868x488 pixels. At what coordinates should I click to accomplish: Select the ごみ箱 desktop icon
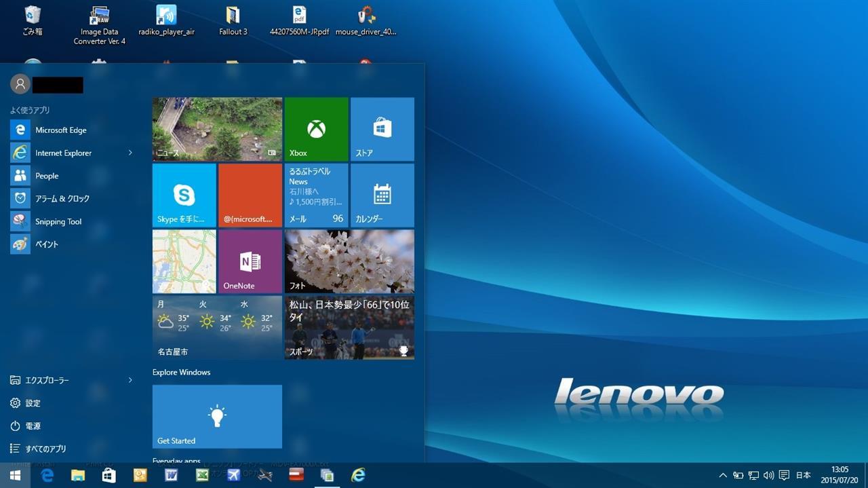coord(33,21)
